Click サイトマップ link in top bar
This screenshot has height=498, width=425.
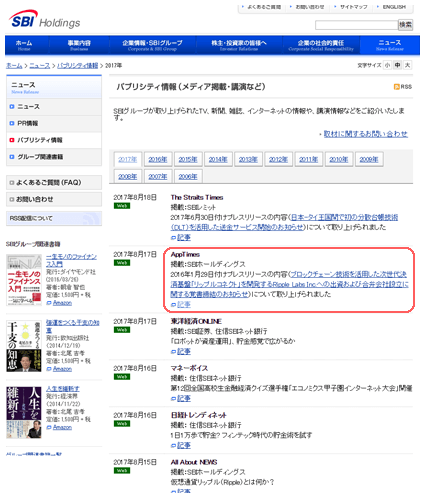pos(353,7)
